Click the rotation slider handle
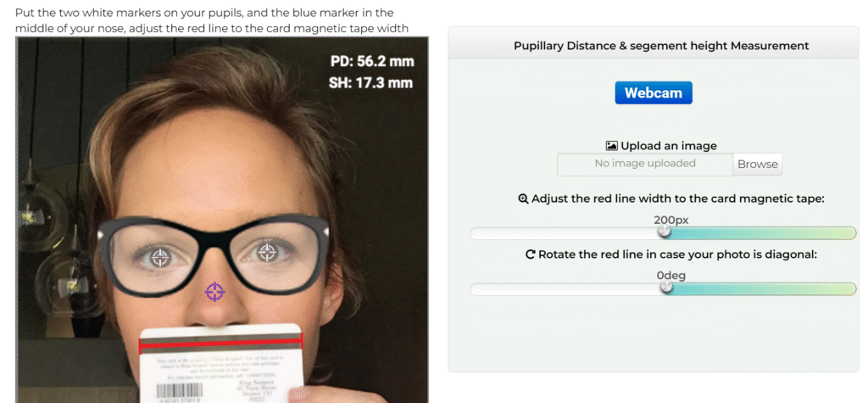The image size is (868, 403). [666, 288]
